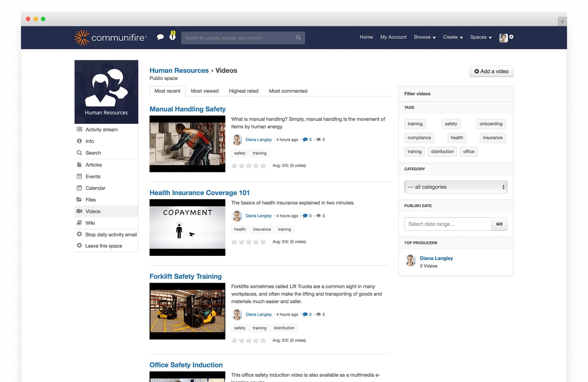Click the distribution tag under Forklift Safety Training
Image resolution: width=588 pixels, height=382 pixels.
pos(284,328)
